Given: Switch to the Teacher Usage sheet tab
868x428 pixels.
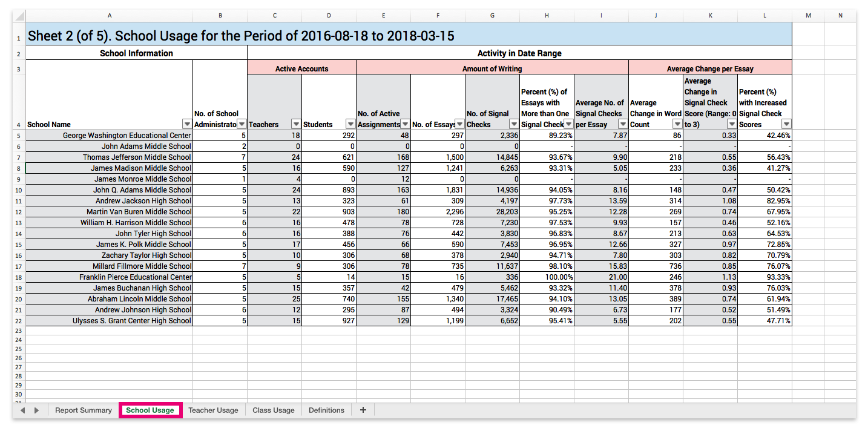Looking at the screenshot, I should 213,410.
